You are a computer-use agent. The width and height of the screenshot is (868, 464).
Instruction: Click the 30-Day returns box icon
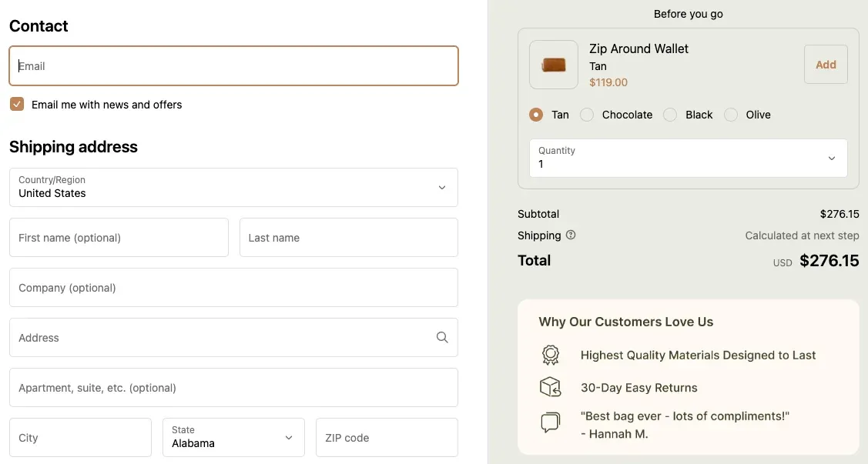coord(550,387)
